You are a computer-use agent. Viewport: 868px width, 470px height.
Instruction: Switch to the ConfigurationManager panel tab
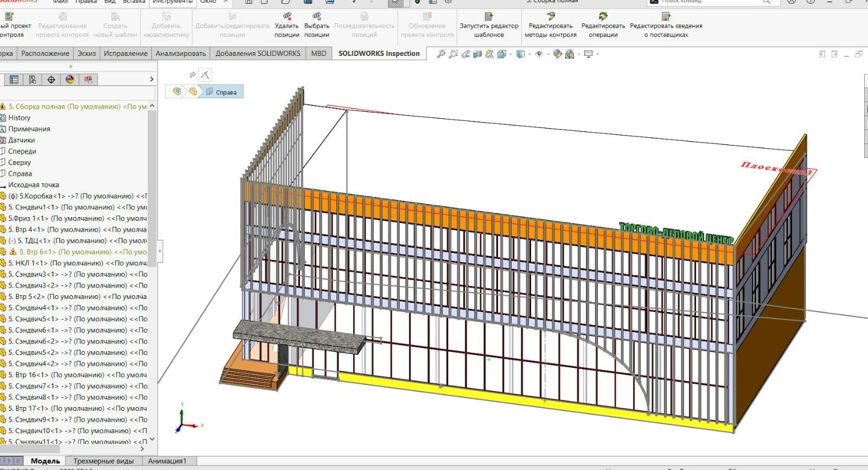pos(33,80)
